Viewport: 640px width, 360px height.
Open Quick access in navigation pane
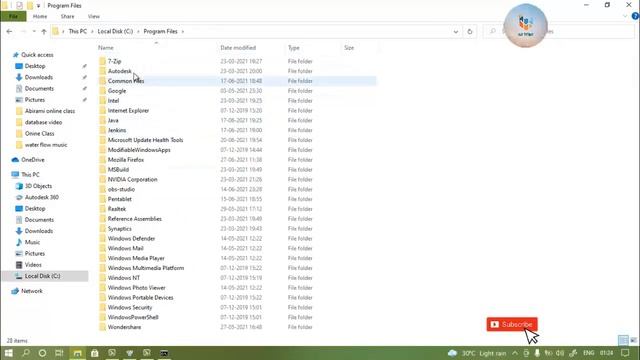(37, 55)
